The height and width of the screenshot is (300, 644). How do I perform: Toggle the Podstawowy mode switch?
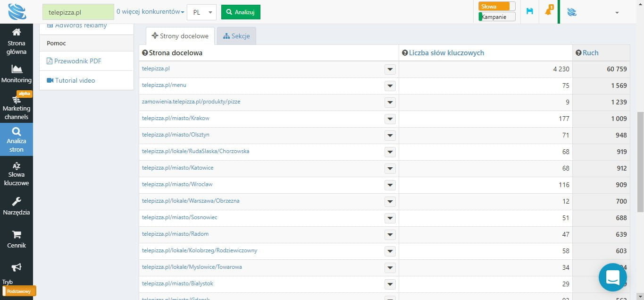click(x=19, y=291)
